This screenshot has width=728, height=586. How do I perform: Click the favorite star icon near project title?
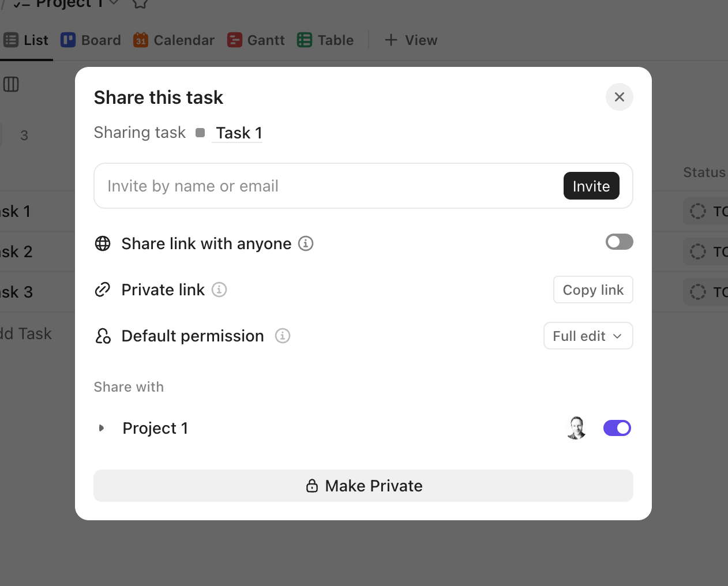140,3
